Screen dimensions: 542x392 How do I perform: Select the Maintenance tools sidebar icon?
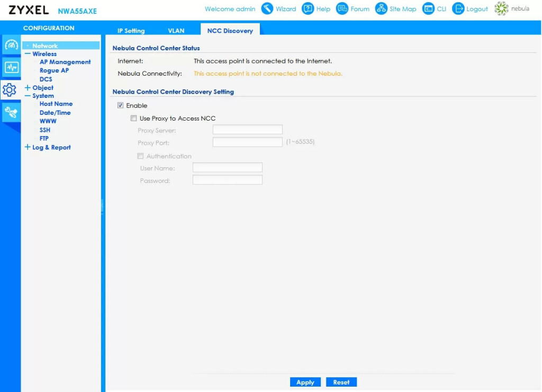[11, 112]
